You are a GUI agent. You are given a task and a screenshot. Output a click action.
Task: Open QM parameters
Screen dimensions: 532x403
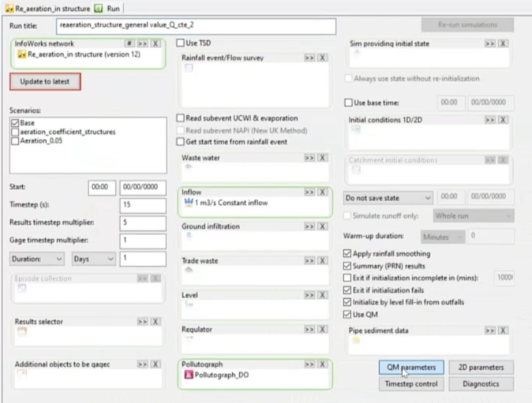(411, 368)
